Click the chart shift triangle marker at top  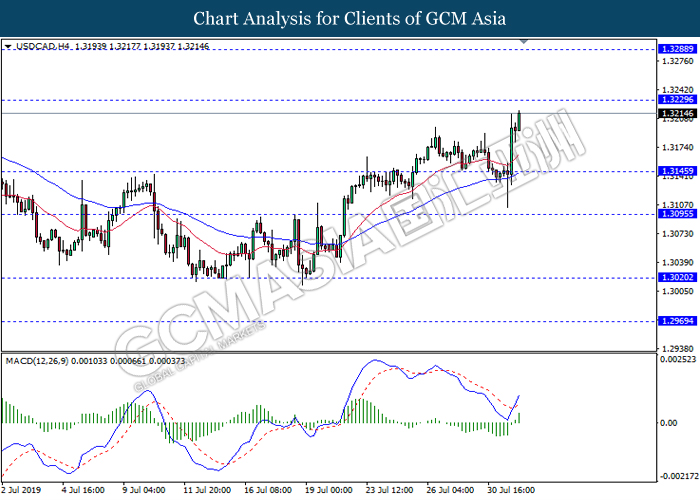tap(524, 41)
